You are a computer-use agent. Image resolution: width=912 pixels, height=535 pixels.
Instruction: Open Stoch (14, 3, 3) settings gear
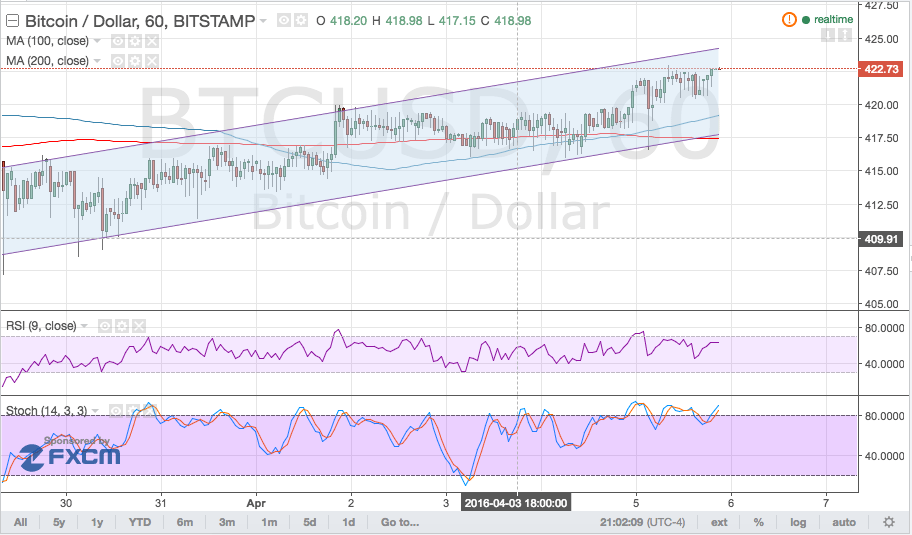coord(133,411)
